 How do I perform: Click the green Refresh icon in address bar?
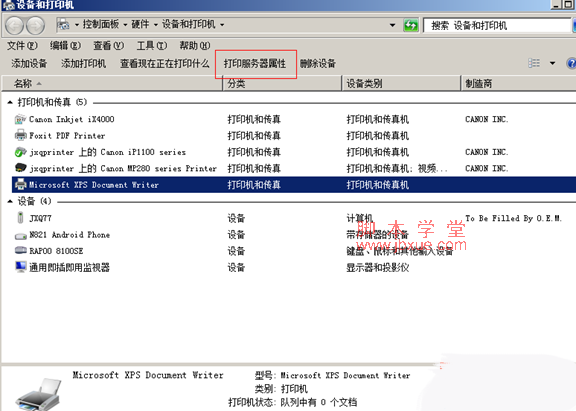click(411, 25)
